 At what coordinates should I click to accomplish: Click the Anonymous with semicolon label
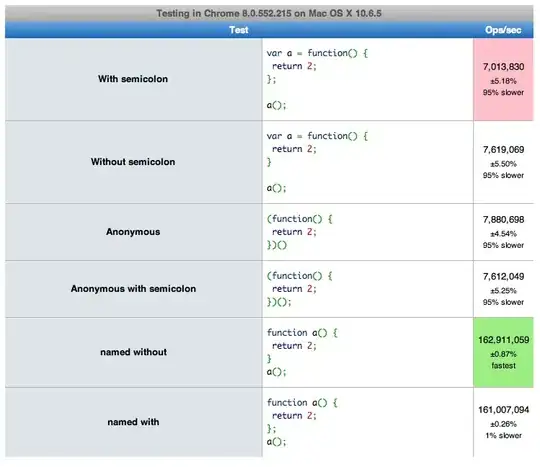tap(133, 289)
